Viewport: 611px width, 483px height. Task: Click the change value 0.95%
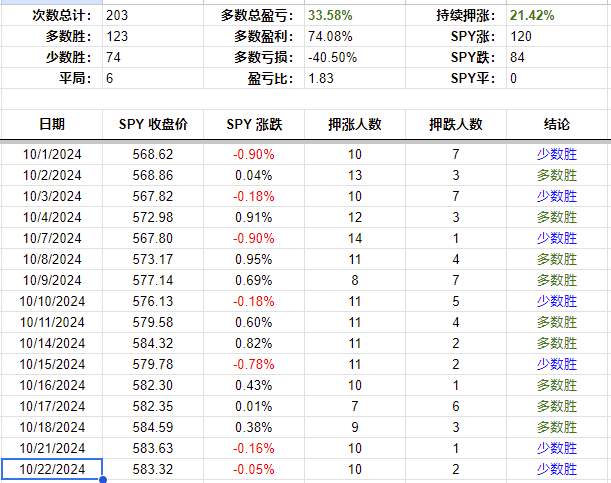(254, 259)
